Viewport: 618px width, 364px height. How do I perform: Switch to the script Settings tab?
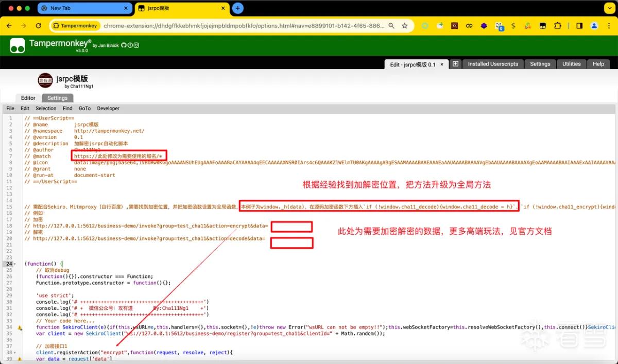(58, 98)
